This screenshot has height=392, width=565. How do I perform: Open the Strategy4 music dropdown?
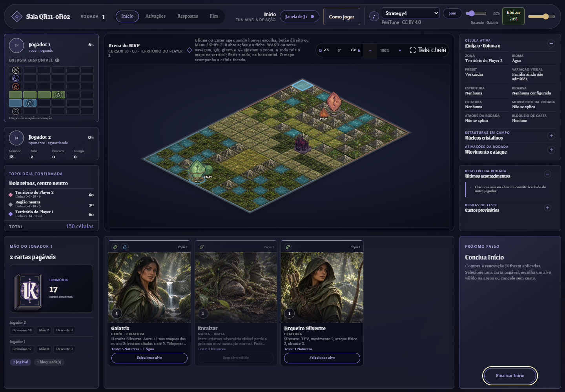410,13
